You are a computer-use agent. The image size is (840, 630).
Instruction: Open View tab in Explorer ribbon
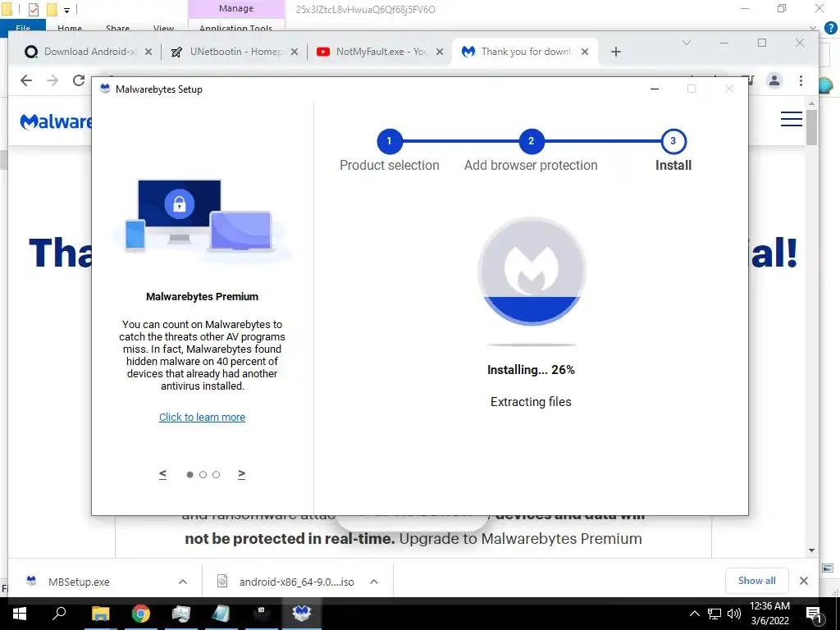click(163, 27)
